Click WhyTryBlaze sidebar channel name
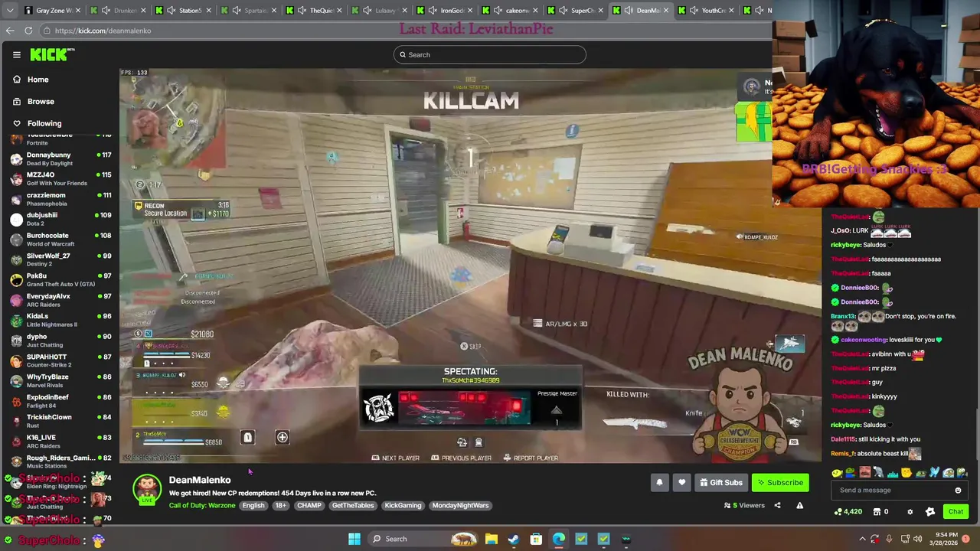The height and width of the screenshot is (551, 980). click(x=47, y=377)
